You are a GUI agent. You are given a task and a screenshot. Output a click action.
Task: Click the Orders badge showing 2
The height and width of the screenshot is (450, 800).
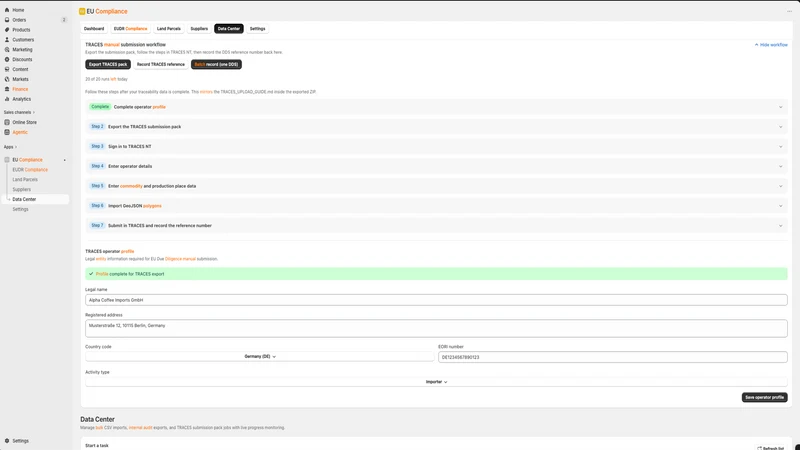point(64,20)
